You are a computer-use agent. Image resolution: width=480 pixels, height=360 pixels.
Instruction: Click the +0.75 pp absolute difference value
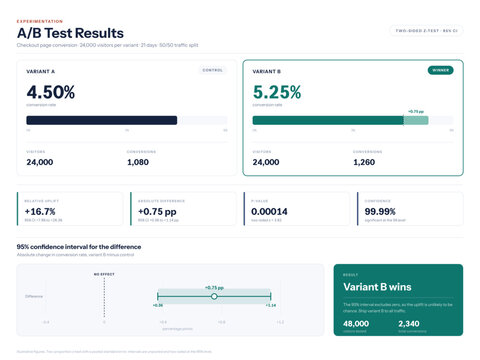157,211
